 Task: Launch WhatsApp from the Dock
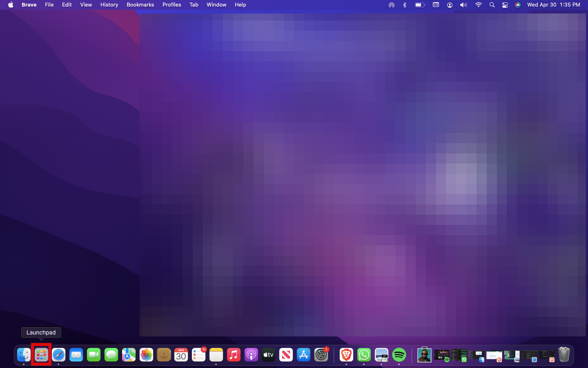(364, 355)
